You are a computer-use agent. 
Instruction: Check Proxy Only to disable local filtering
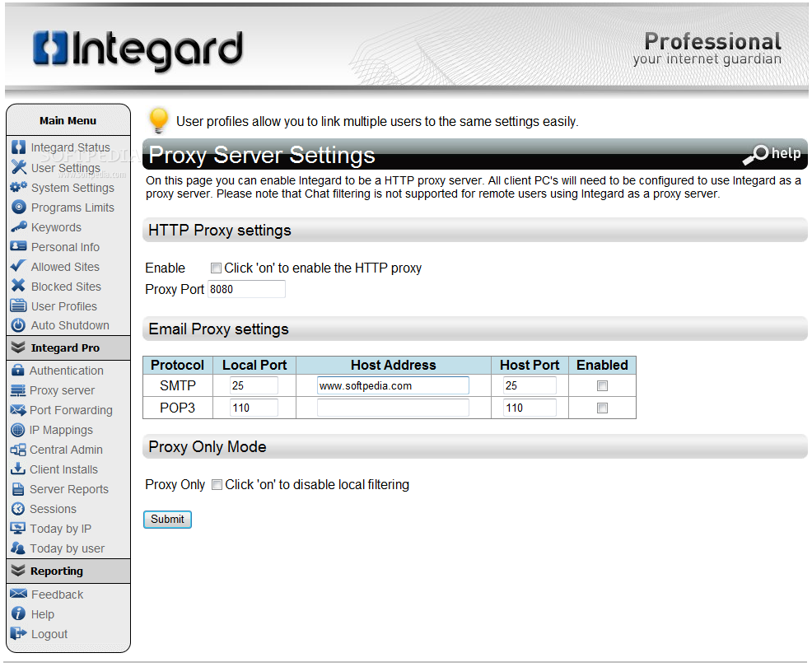coord(217,485)
